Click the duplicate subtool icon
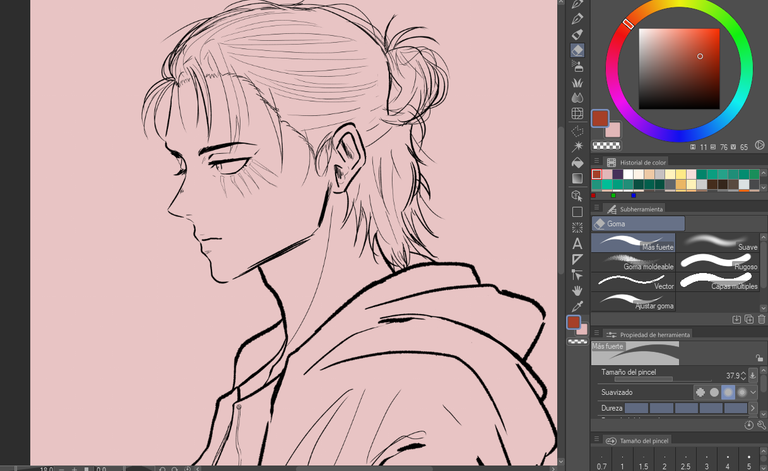The width and height of the screenshot is (768, 471). (x=749, y=320)
